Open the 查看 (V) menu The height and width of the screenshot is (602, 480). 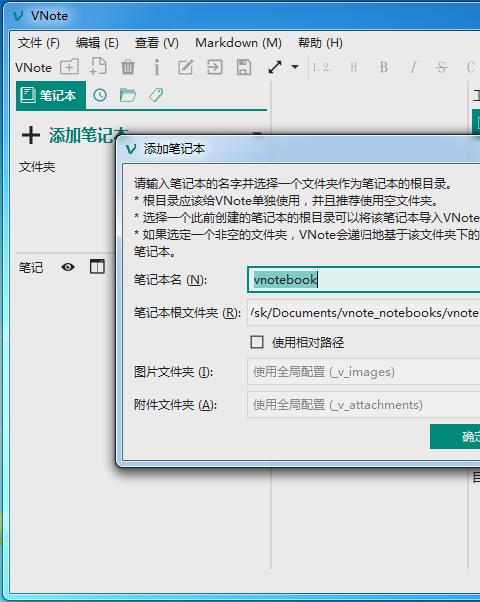tap(157, 42)
